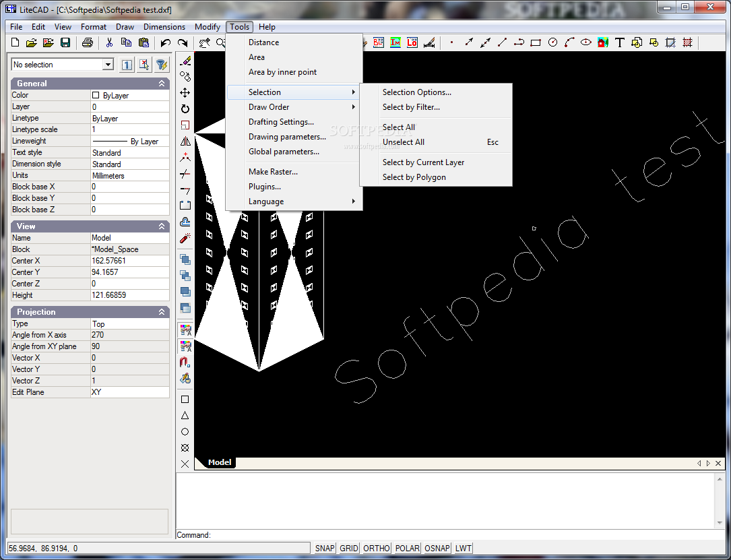Select the Rotate tool
This screenshot has height=560, width=731.
tap(185, 108)
